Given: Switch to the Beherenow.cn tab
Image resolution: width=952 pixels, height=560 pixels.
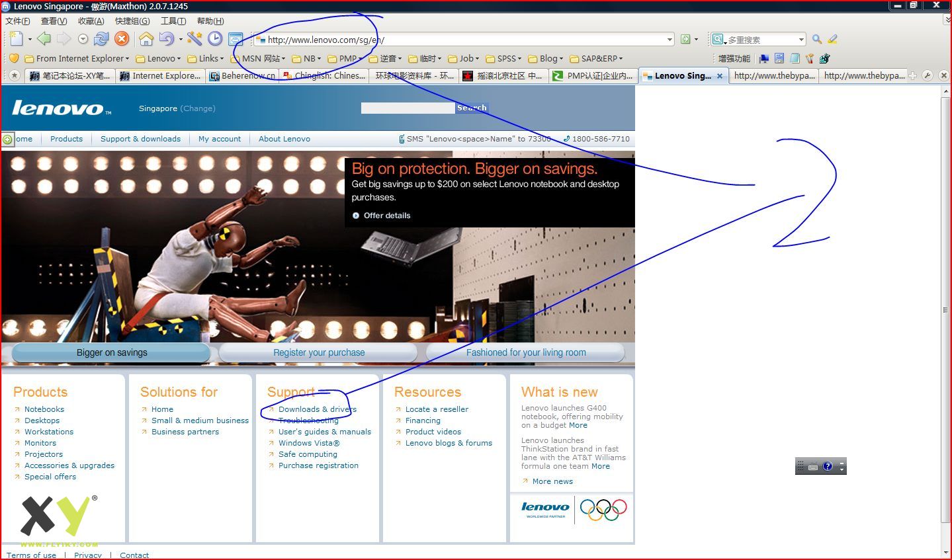Looking at the screenshot, I should [x=242, y=76].
